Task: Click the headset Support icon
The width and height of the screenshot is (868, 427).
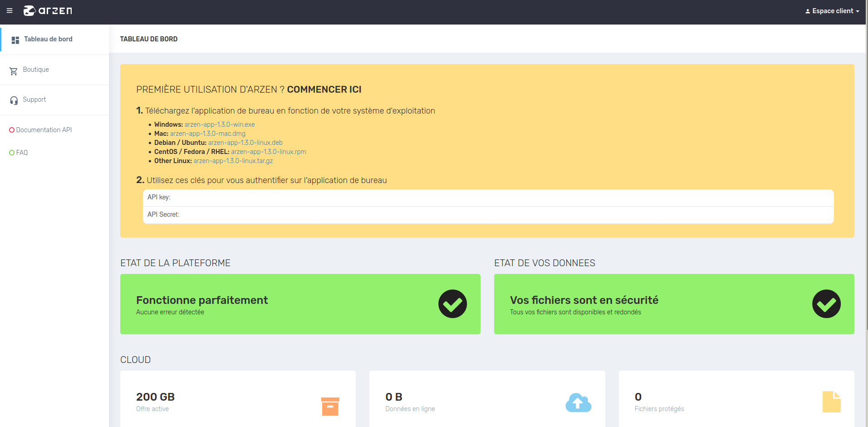Action: (x=14, y=100)
